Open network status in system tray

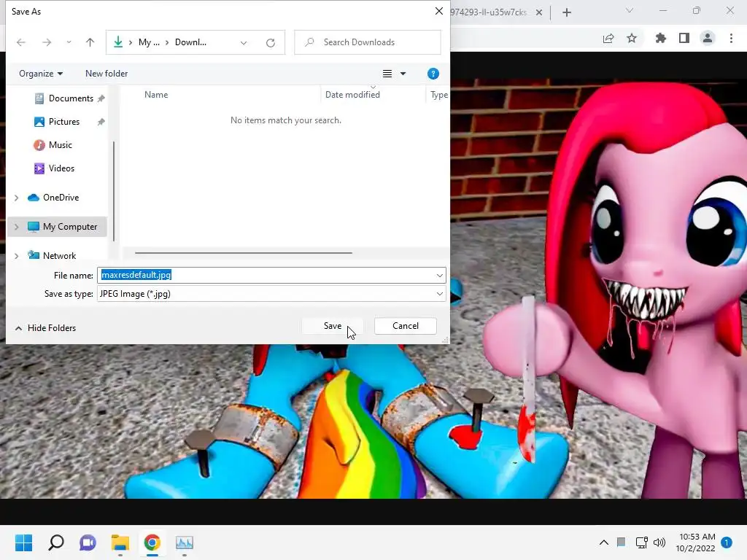(641, 542)
